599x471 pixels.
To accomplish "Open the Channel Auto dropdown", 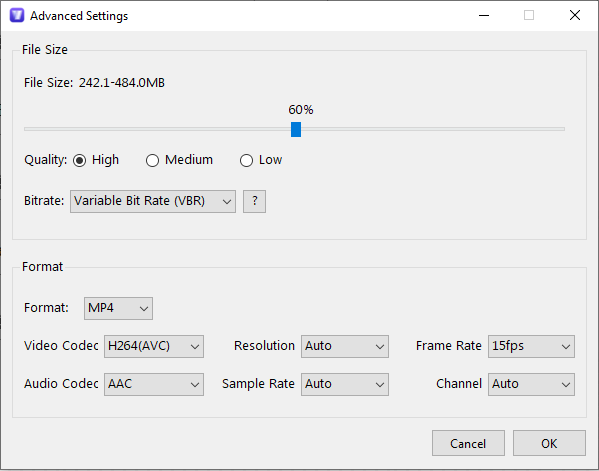I will click(531, 384).
